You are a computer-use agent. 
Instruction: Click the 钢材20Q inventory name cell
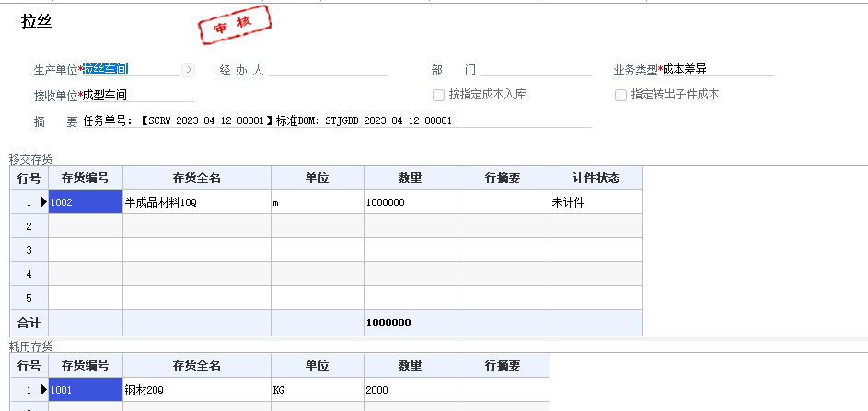(x=195, y=390)
